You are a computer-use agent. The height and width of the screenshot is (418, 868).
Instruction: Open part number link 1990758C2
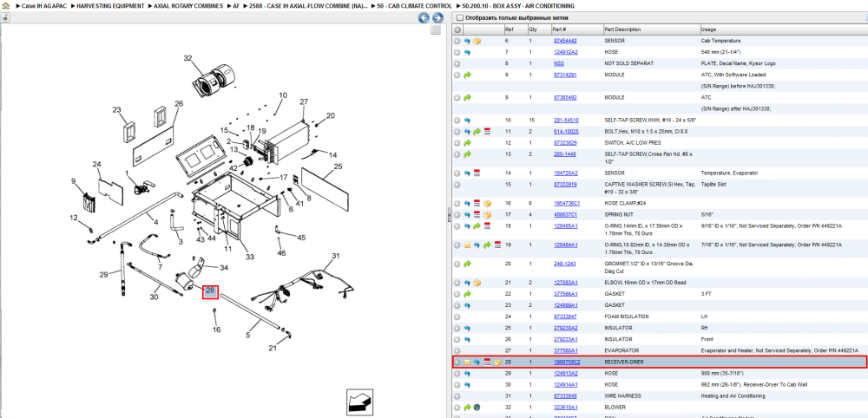tap(566, 362)
